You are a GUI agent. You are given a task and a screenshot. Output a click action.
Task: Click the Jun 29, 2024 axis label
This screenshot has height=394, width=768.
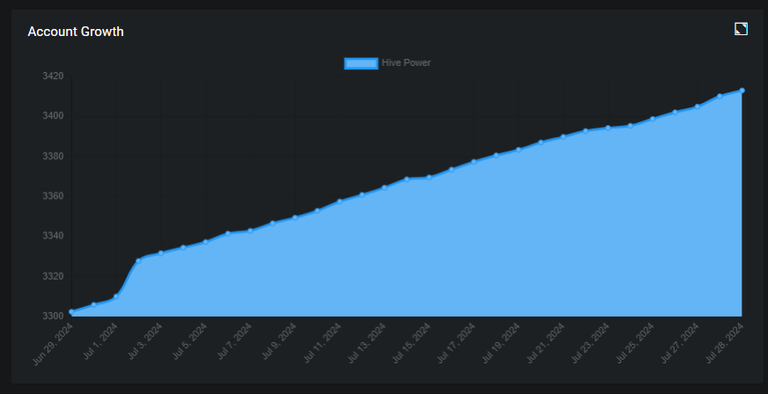[52, 345]
